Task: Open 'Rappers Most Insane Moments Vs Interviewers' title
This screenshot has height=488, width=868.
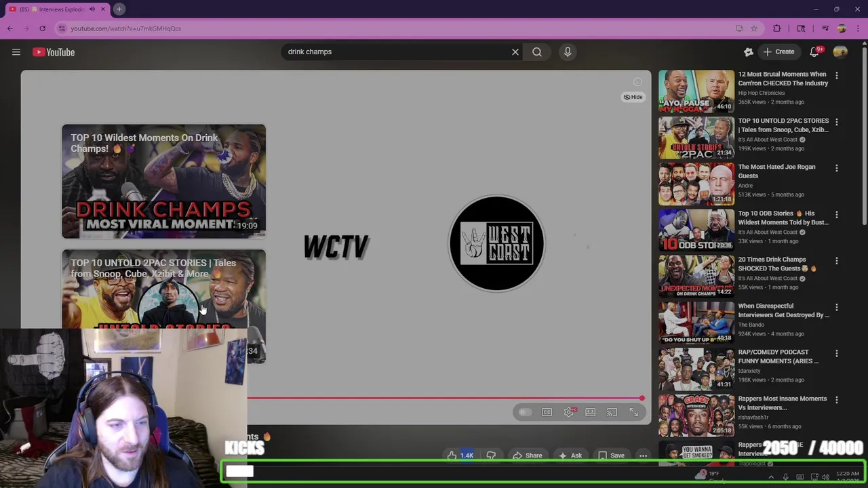Action: pos(783,403)
